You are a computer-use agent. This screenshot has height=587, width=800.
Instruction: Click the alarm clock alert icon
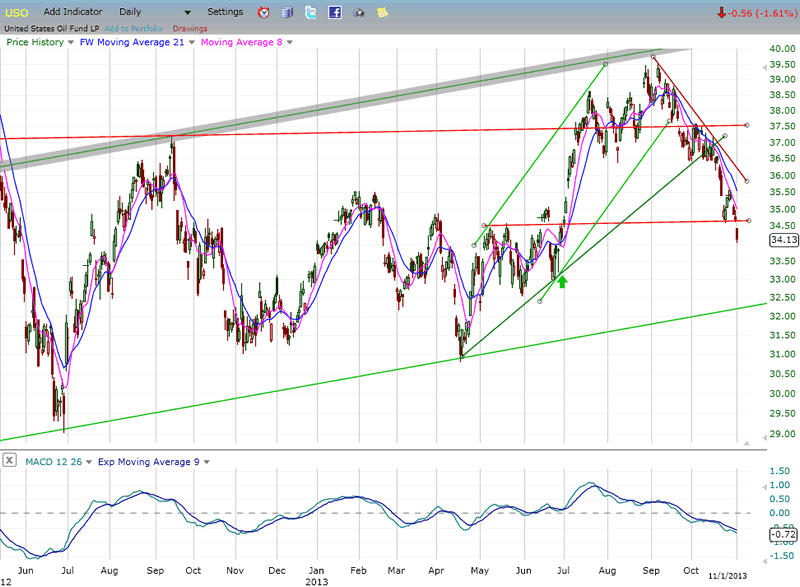click(263, 13)
